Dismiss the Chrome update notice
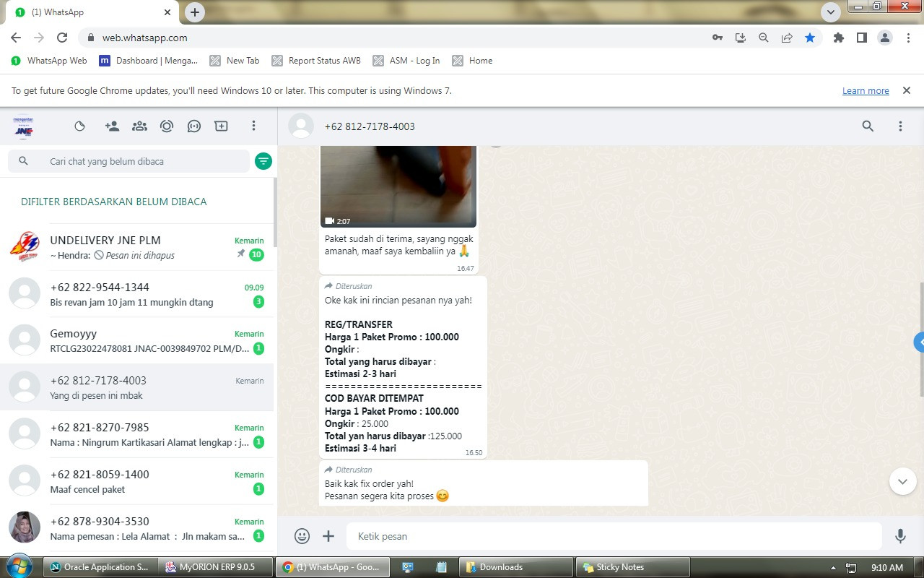This screenshot has width=924, height=578. click(907, 90)
